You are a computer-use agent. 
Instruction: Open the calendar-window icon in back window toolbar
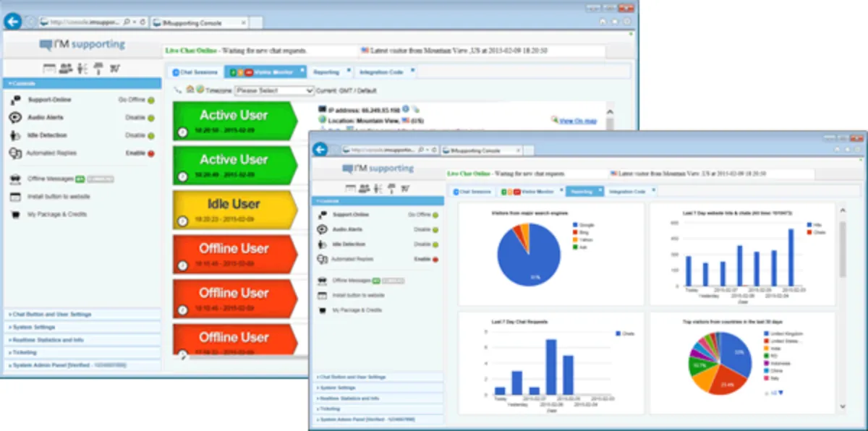(x=49, y=69)
